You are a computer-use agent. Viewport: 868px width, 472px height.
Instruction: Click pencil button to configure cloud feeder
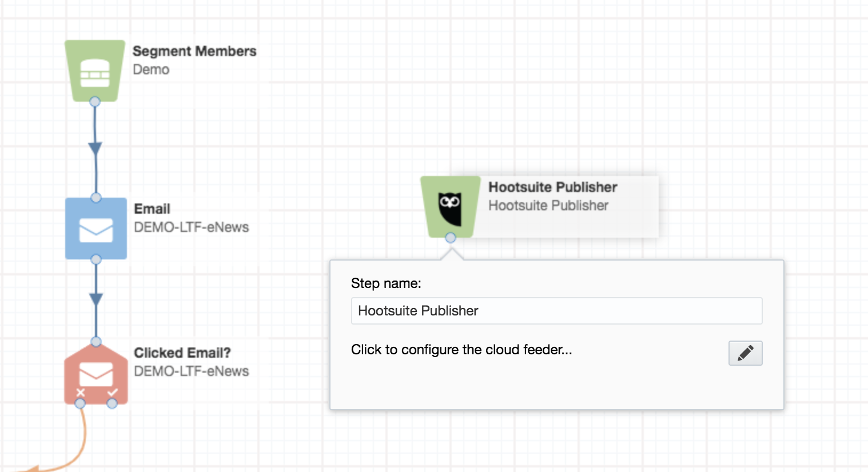[745, 353]
